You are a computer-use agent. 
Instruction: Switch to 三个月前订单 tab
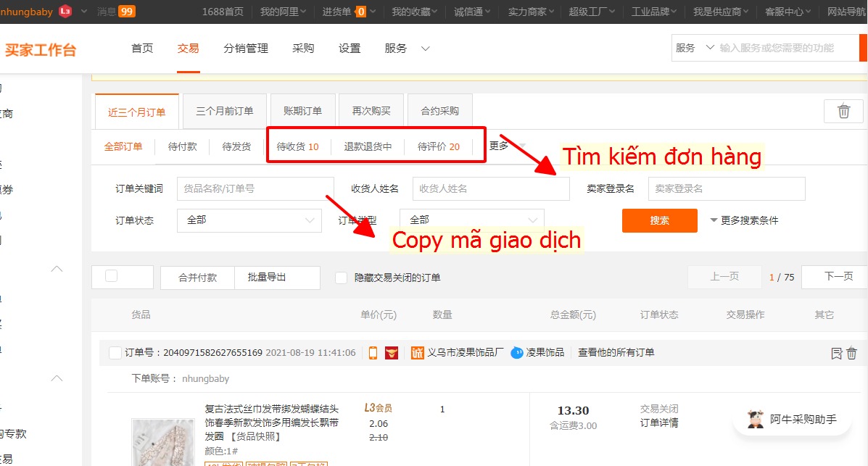pyautogui.click(x=224, y=111)
